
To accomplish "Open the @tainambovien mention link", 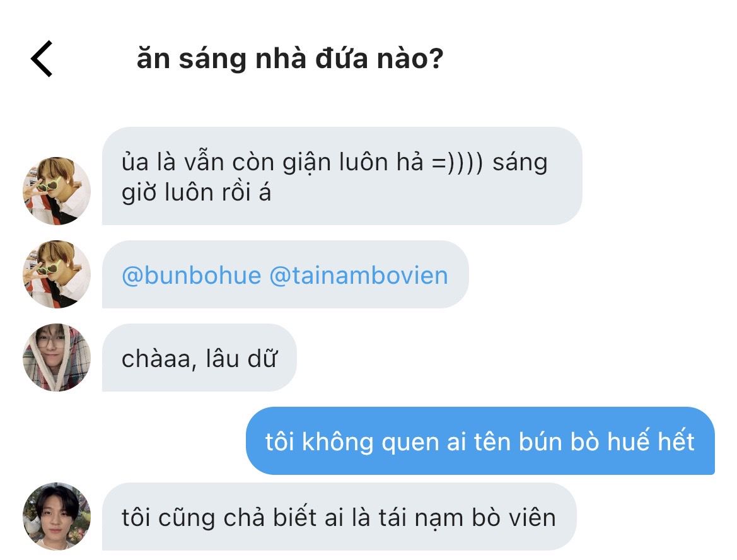I will pos(359,275).
